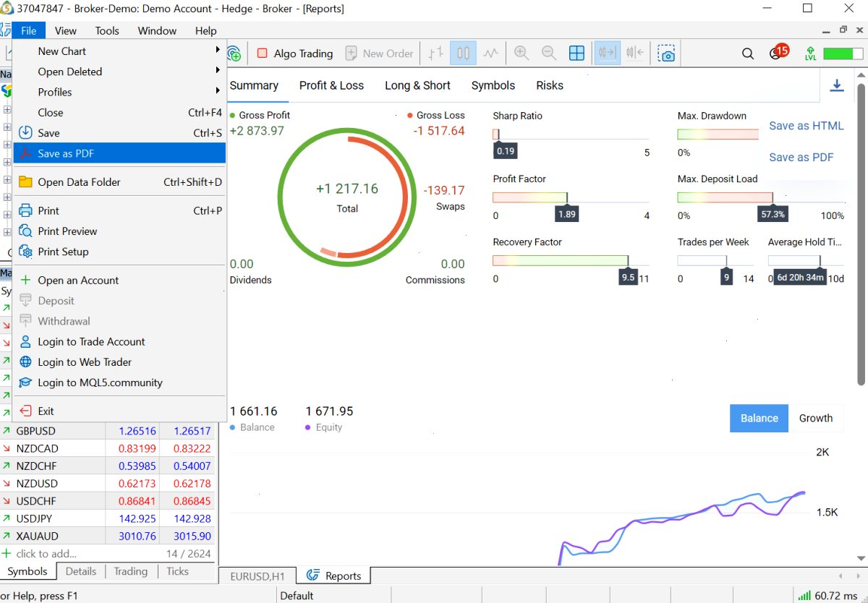The height and width of the screenshot is (603, 868).
Task: Click the screenshot camera icon
Action: tap(666, 54)
